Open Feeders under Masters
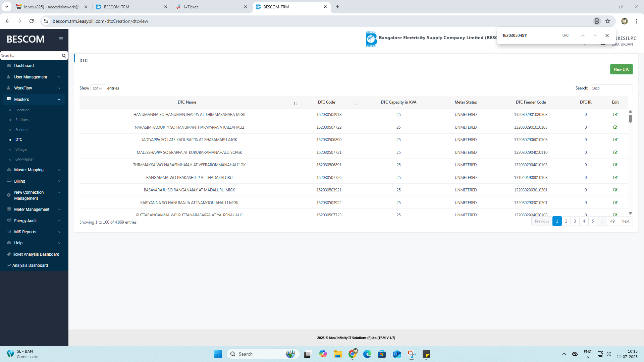644x362 pixels. (22, 130)
